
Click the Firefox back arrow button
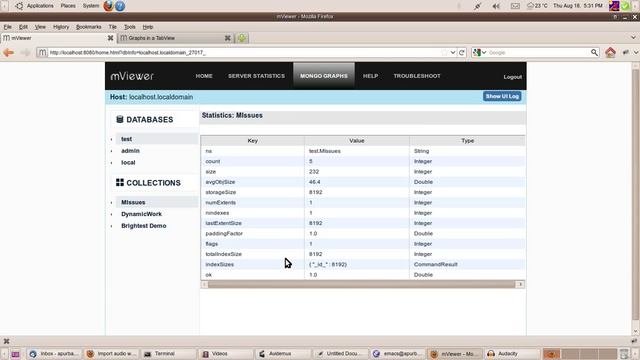click(9, 52)
